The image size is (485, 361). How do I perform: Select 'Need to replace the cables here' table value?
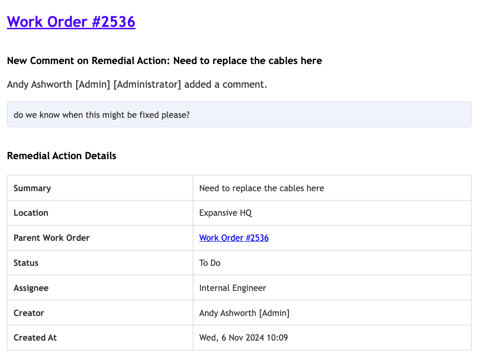(x=261, y=188)
